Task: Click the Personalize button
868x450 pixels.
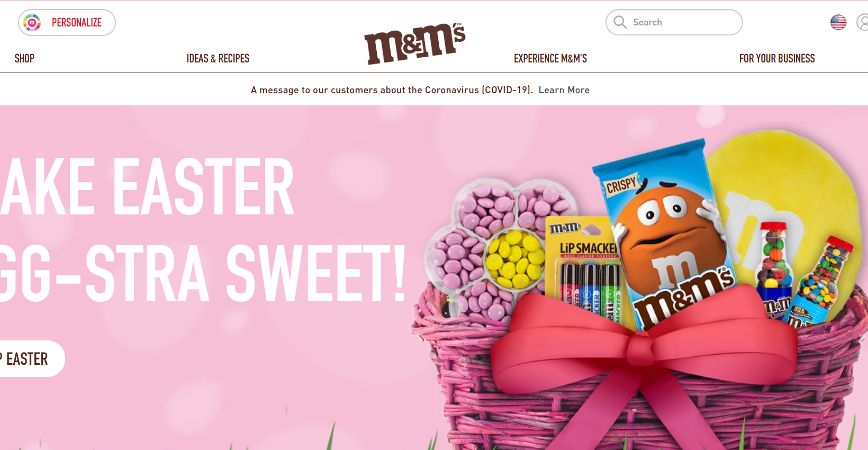Action: coord(67,23)
